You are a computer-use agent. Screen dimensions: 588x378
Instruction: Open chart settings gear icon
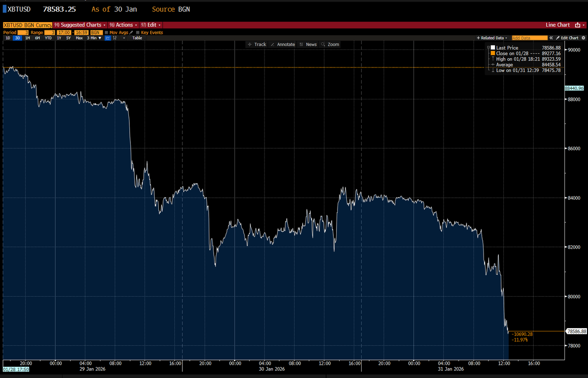(583, 38)
